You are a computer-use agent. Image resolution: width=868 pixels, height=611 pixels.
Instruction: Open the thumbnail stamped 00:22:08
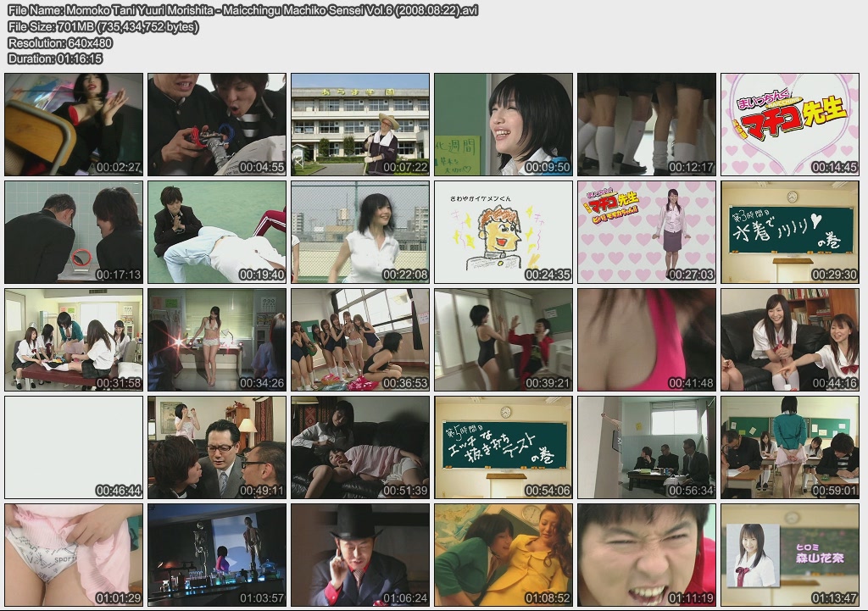point(360,232)
